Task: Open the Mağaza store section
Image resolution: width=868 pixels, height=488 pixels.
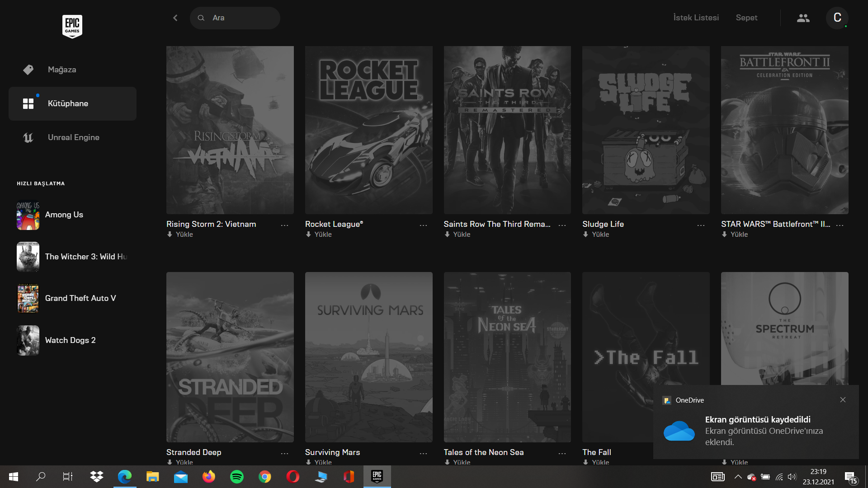Action: click(x=62, y=70)
